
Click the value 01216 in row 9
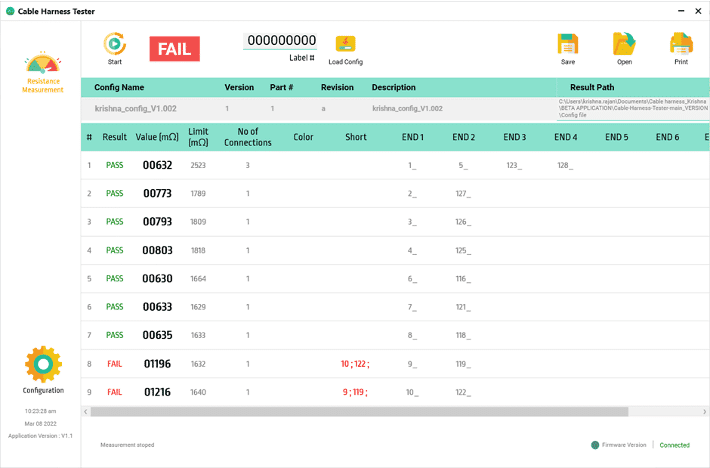pyautogui.click(x=158, y=392)
